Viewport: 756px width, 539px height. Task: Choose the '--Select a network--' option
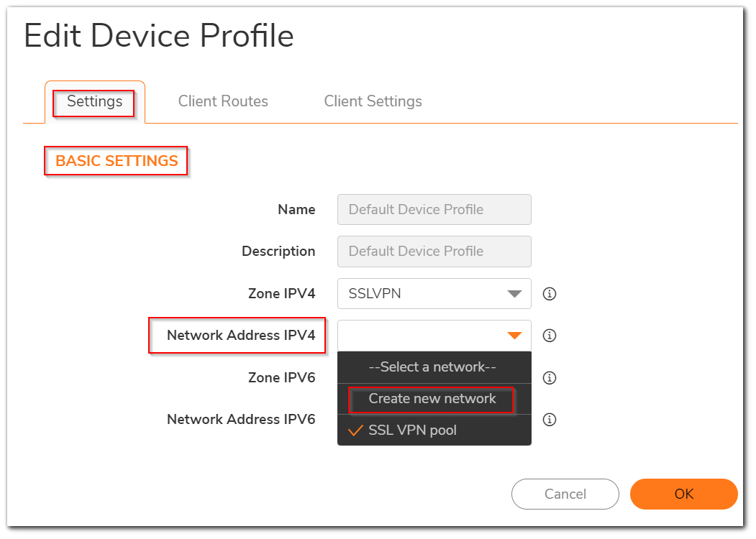[432, 367]
